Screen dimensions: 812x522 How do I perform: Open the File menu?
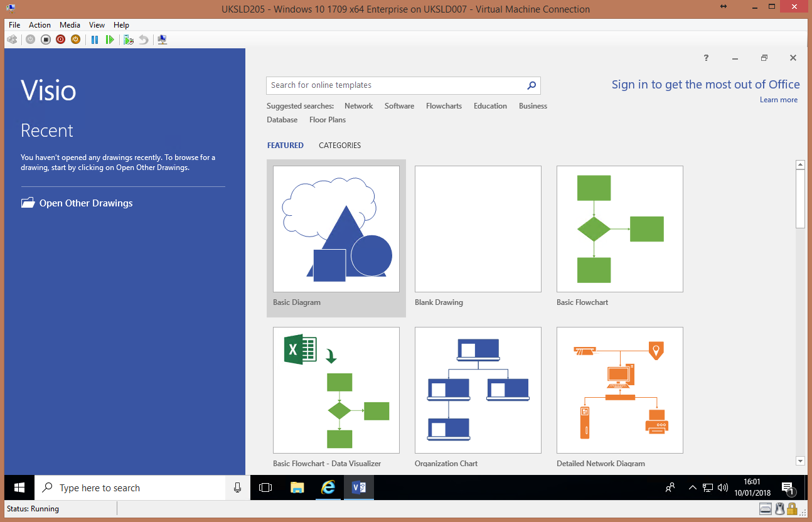[x=14, y=25]
